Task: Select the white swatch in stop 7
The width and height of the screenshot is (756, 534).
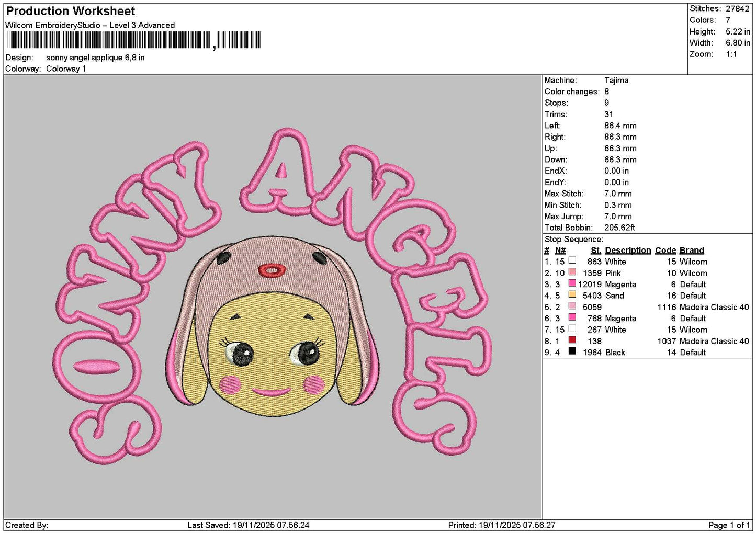Action: click(x=572, y=328)
